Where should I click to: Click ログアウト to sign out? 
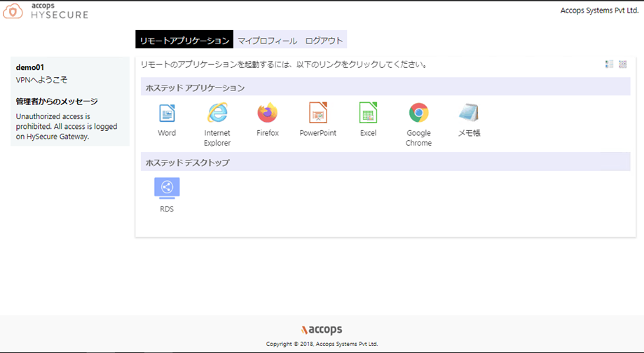pyautogui.click(x=324, y=41)
